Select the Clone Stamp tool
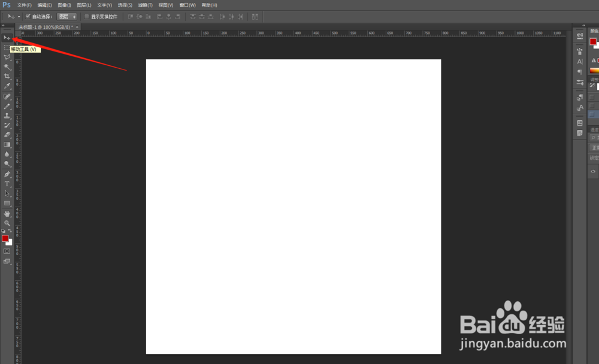599x364 pixels. coord(7,116)
